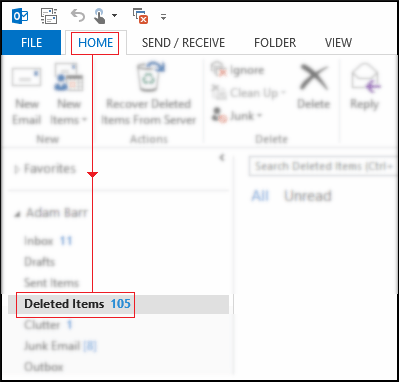The image size is (399, 382).
Task: Select the Deleted Items folder
Action: pos(118,304)
